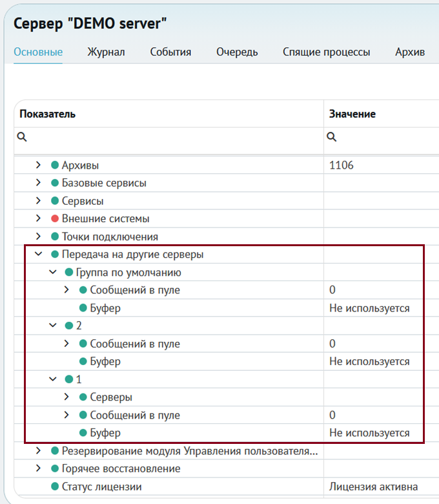
Task: Click the green status indicator of Статус лицензии
Action: point(55,487)
